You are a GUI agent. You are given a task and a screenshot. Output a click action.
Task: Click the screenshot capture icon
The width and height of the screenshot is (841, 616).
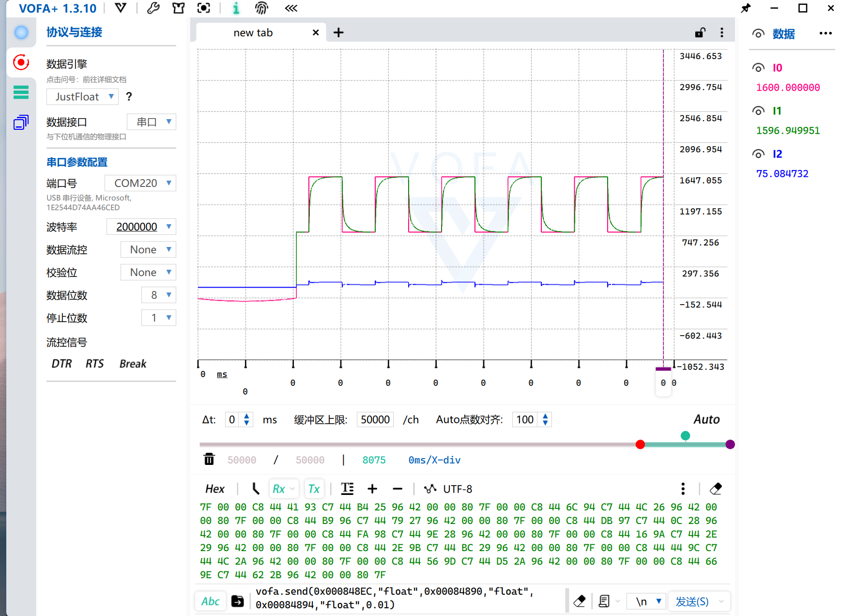coord(204,8)
